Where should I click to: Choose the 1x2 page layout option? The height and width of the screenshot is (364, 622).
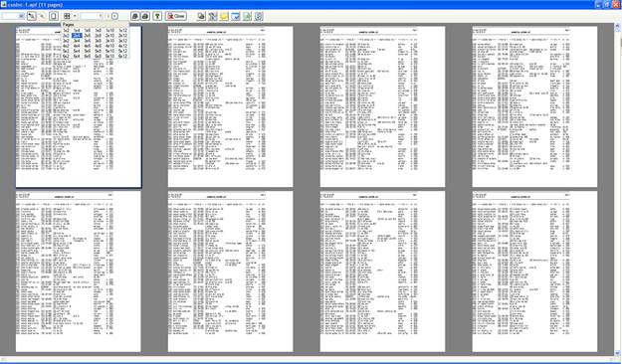pyautogui.click(x=66, y=30)
